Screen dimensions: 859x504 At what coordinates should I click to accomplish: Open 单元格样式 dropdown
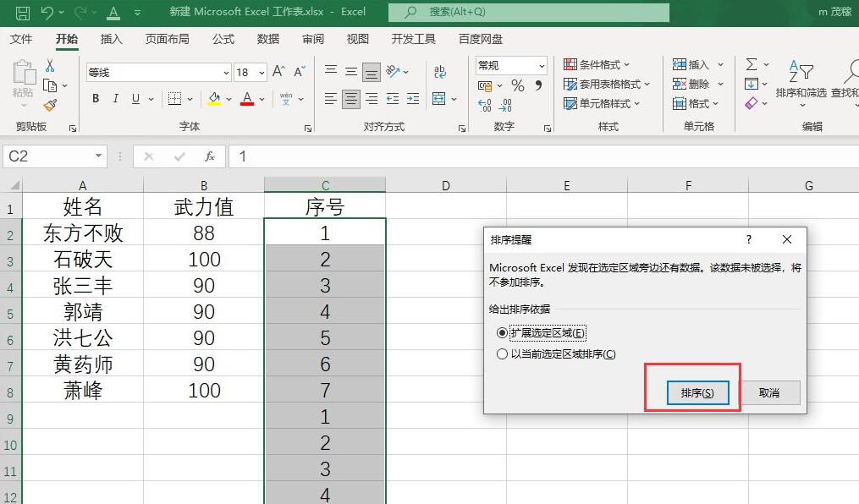pyautogui.click(x=602, y=103)
